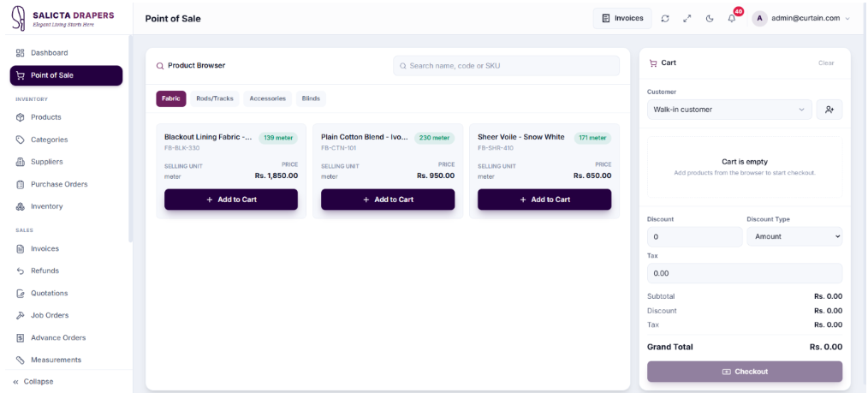The height and width of the screenshot is (393, 868).
Task: Switch to Rods/Tracks tab
Action: point(215,98)
